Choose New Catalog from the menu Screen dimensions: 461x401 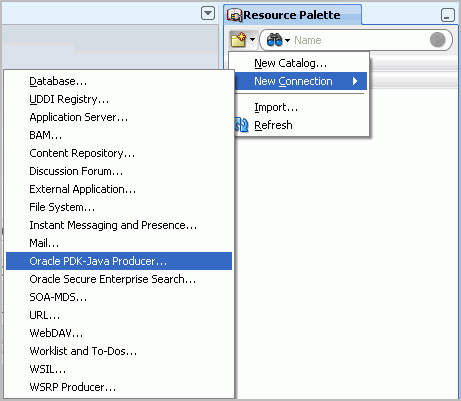pos(290,63)
